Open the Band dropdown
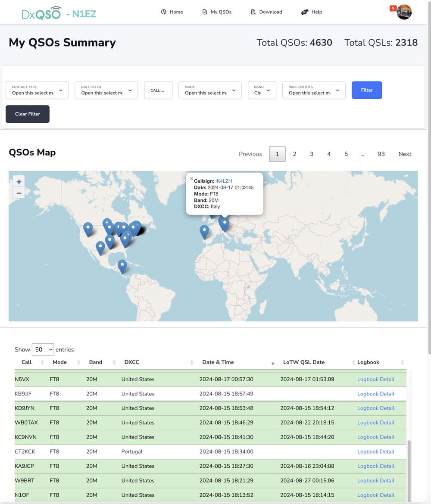 coord(262,90)
